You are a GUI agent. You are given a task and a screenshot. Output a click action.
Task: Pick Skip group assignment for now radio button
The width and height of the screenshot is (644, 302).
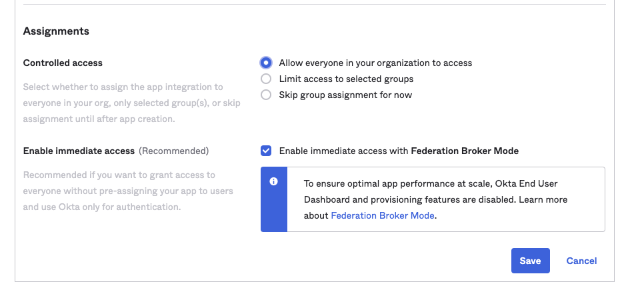[266, 95]
